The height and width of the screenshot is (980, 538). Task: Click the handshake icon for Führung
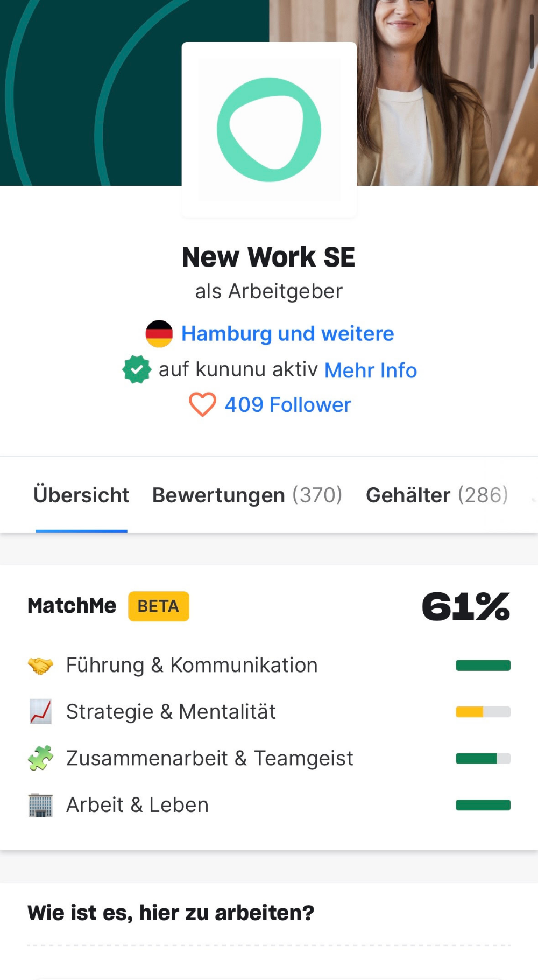click(40, 666)
